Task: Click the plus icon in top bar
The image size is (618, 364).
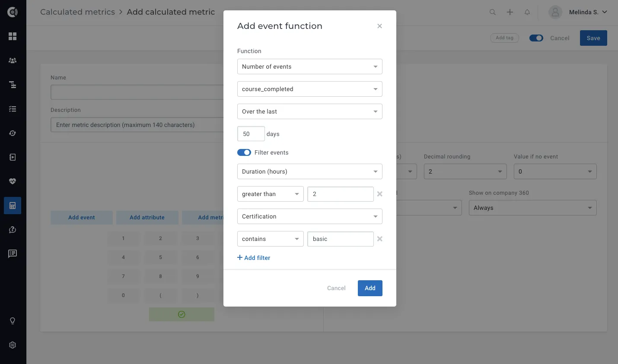Action: 510,12
